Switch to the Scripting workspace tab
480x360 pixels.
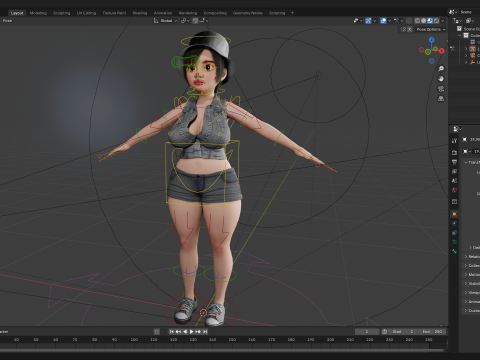277,13
